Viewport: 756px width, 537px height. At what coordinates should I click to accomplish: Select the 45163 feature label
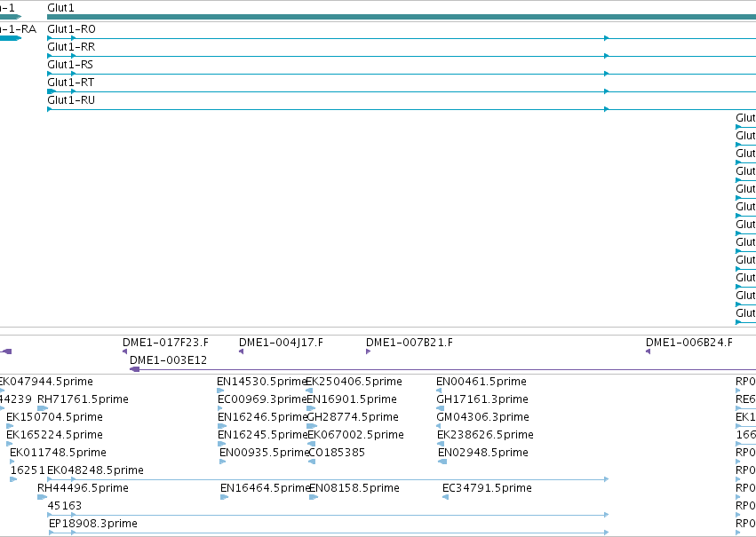click(65, 507)
